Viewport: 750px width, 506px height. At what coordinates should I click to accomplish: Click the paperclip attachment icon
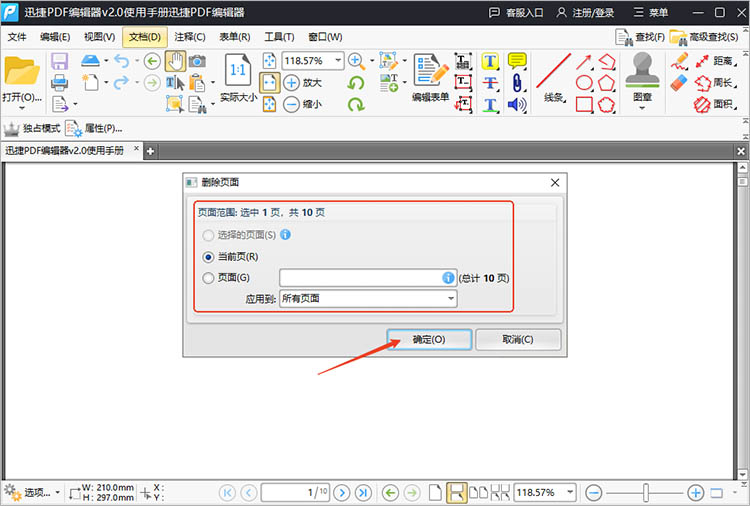517,83
